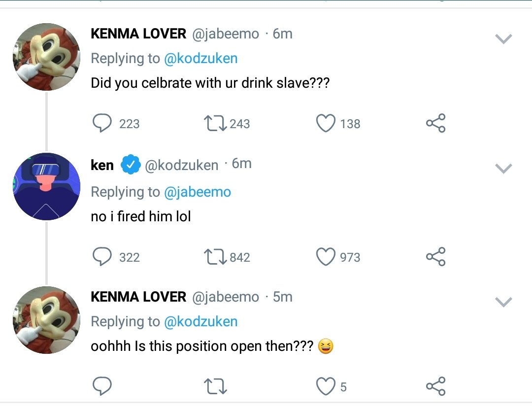This screenshot has width=532, height=411.
Task: View ken's VR headset profile picture
Action: (46, 187)
